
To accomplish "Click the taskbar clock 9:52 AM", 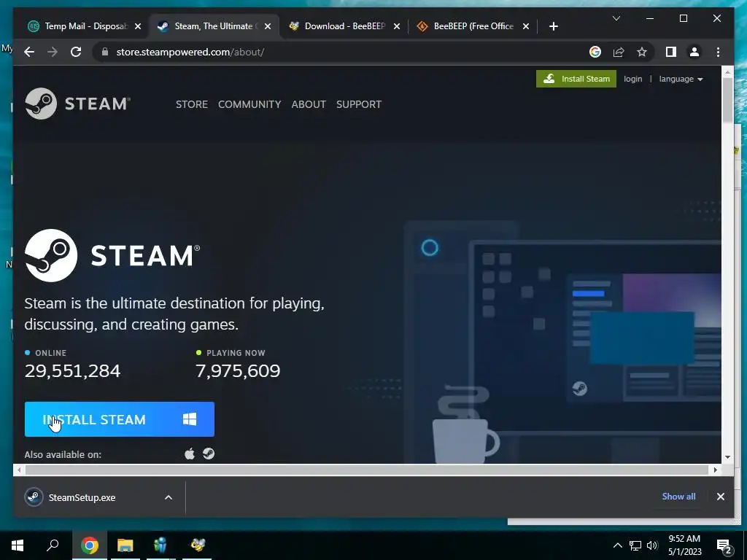I will [684, 539].
